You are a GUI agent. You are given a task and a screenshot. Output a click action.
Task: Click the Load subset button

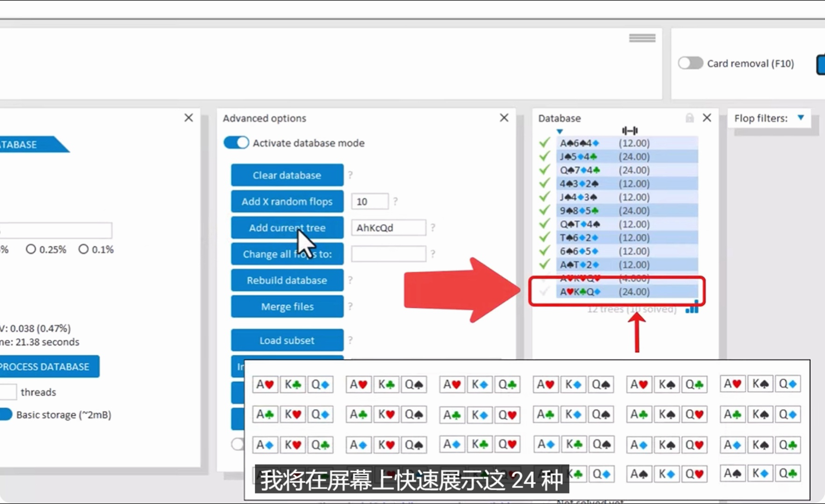coord(287,340)
